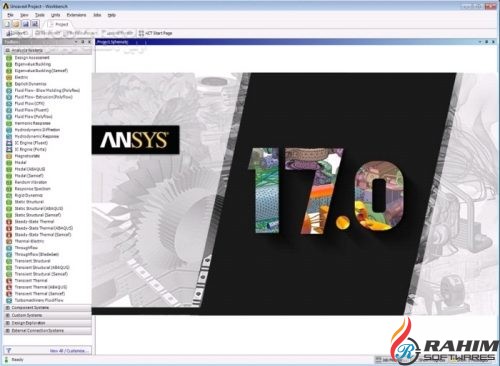Select the Project tab
This screenshot has height=366, width=500.
click(x=59, y=24)
